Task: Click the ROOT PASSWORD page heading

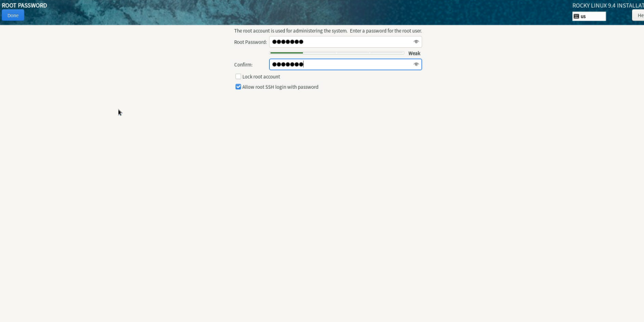Action: pyautogui.click(x=25, y=6)
